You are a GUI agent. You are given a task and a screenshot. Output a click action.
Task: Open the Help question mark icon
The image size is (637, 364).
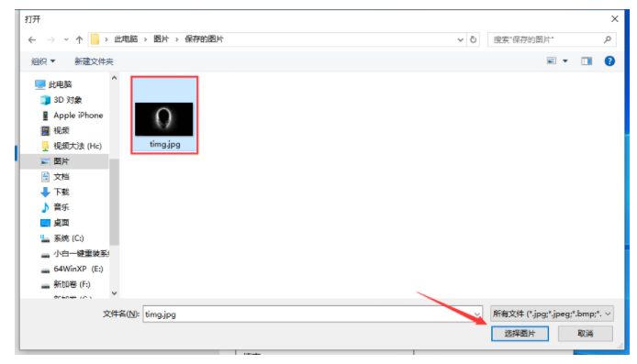[609, 61]
